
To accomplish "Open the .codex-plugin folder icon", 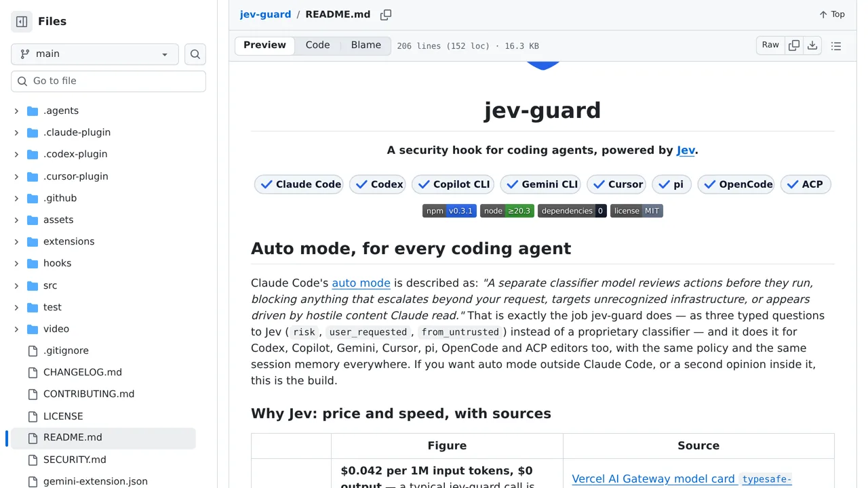I will 33,154.
